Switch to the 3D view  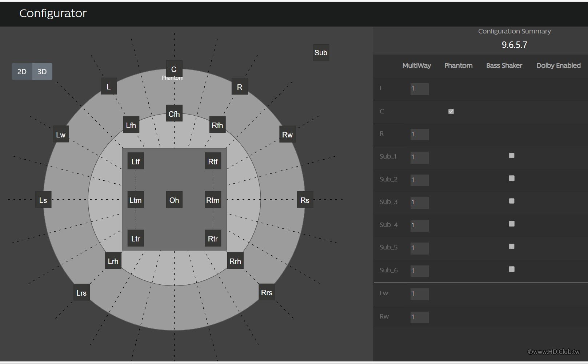pos(42,72)
